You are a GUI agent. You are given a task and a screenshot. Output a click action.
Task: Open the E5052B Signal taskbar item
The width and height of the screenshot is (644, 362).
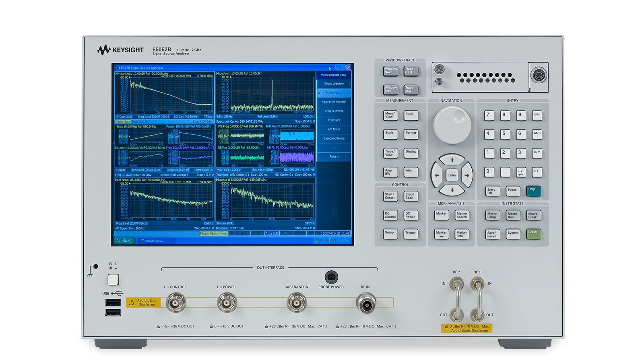(157, 241)
